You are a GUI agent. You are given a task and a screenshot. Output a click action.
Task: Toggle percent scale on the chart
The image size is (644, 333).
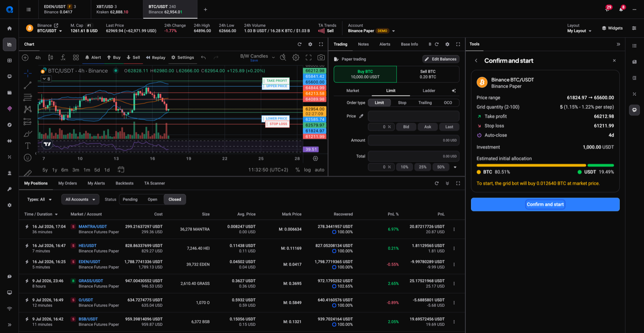pyautogui.click(x=298, y=170)
